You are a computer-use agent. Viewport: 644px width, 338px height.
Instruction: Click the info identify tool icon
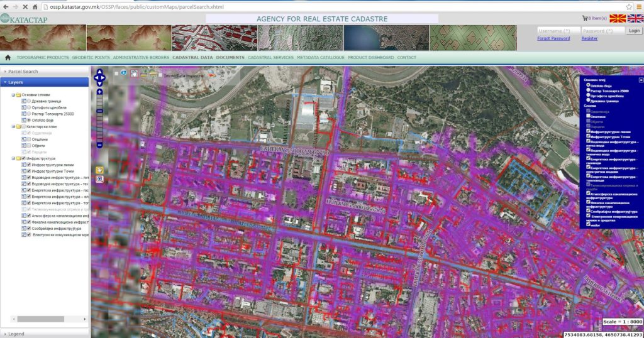pyautogui.click(x=124, y=74)
